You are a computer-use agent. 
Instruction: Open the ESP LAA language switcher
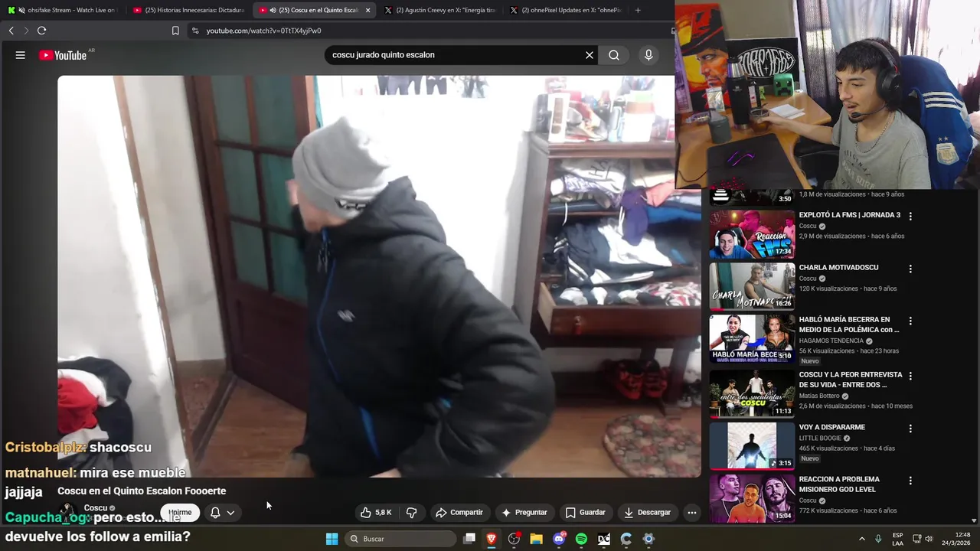[x=897, y=539]
